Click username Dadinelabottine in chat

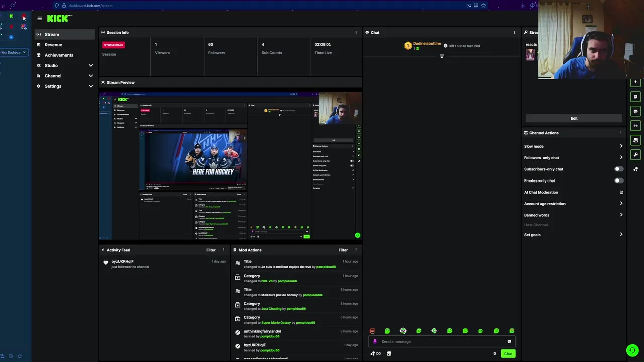click(427, 44)
